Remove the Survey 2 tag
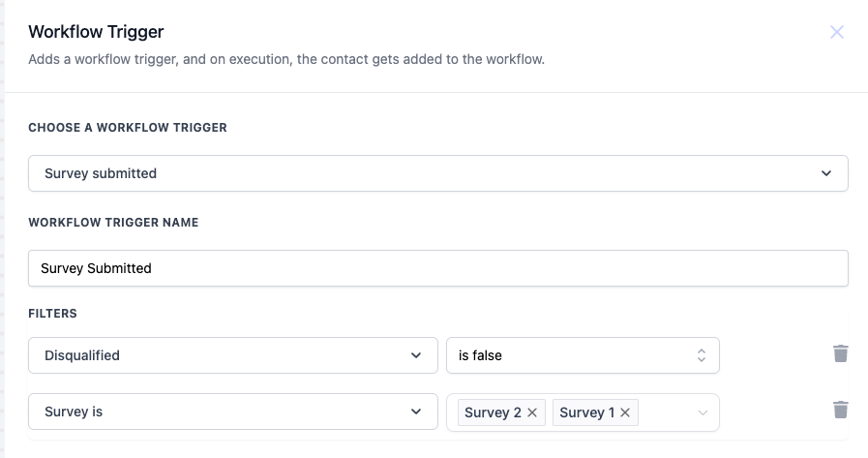Screen dimensions: 868x458 coord(532,412)
